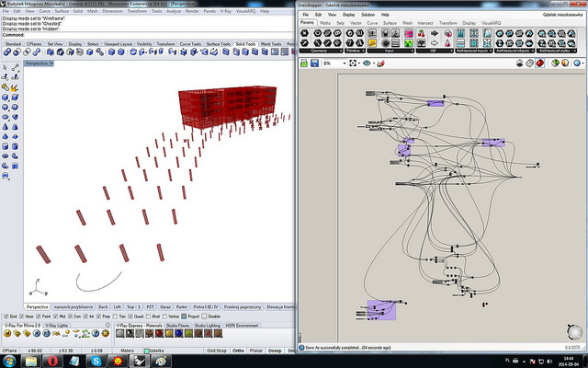
Task: Open the Perspective viewport title dropdown arrow
Action: coord(53,63)
